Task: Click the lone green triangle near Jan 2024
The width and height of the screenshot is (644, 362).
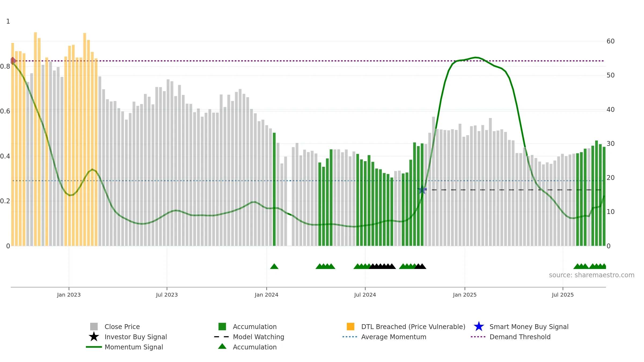Action: 274,266
